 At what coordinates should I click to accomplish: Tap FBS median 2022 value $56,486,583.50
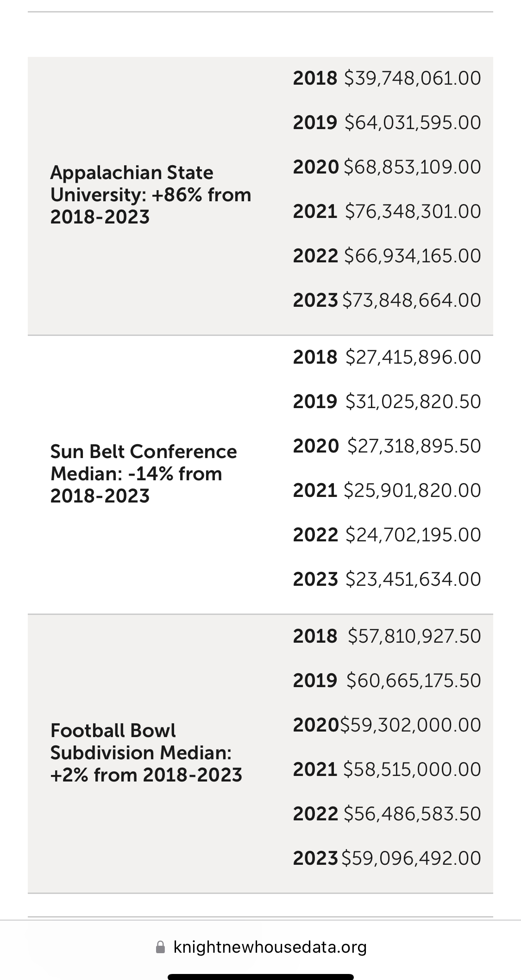412,814
